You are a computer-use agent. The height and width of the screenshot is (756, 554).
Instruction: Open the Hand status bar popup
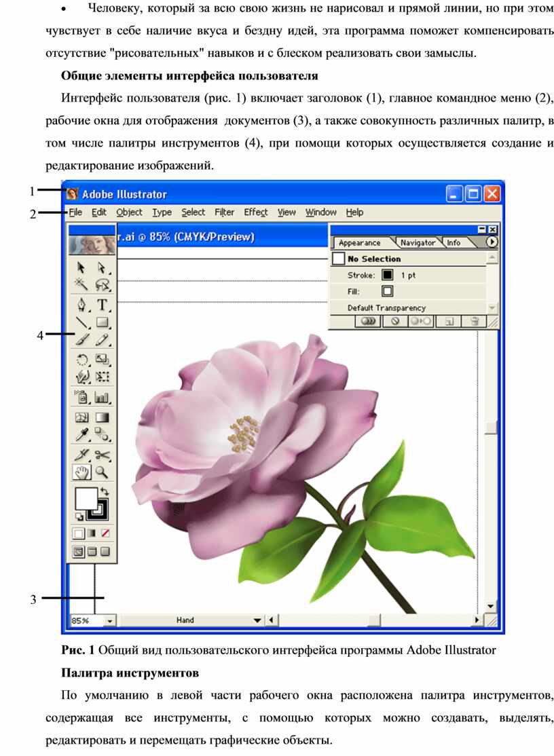(x=257, y=620)
